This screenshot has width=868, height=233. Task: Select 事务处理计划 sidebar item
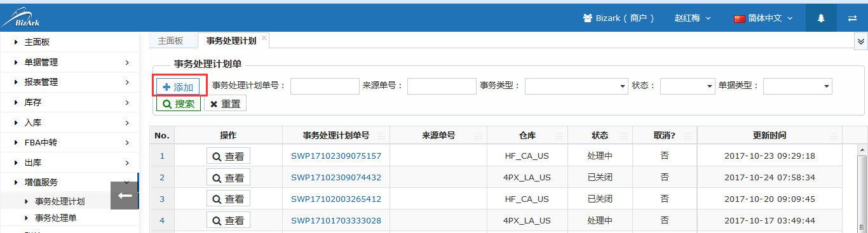coord(60,202)
